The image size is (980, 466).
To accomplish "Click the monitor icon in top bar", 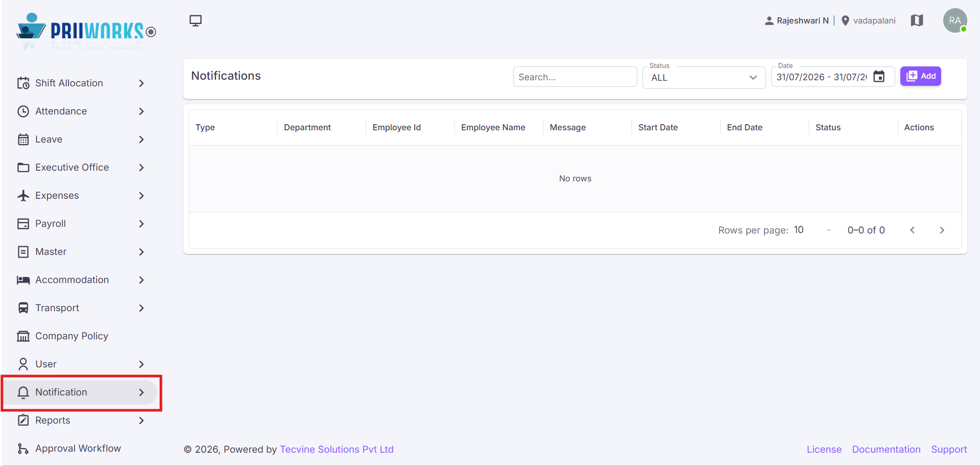I will coord(196,20).
